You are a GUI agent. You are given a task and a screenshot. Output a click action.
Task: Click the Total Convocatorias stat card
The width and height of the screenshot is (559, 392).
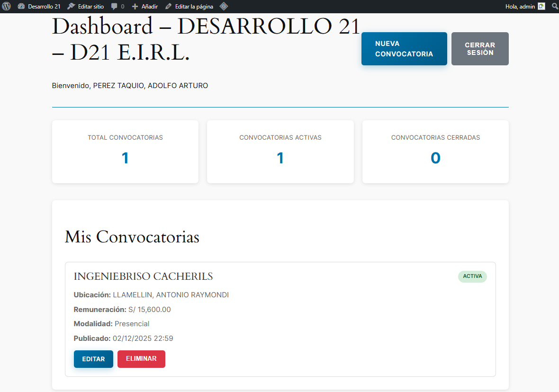[125, 151]
